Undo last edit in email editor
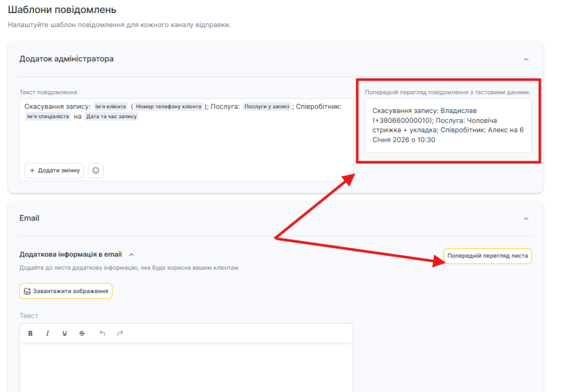 tap(102, 333)
